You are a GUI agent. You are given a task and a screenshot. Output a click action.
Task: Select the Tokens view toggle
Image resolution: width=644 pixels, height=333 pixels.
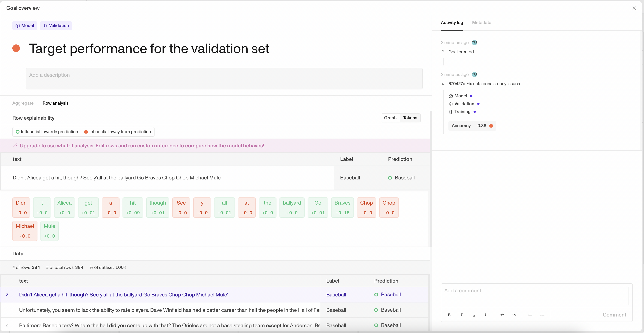click(x=410, y=118)
